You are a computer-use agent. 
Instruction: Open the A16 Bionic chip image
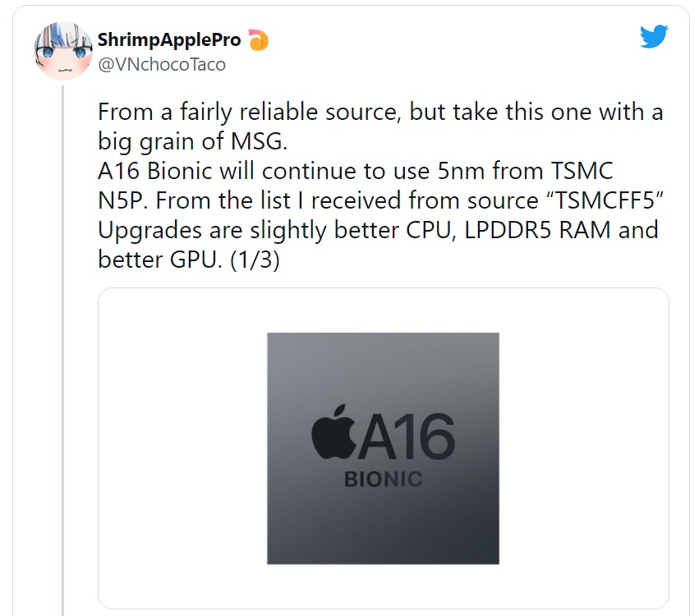(x=383, y=448)
